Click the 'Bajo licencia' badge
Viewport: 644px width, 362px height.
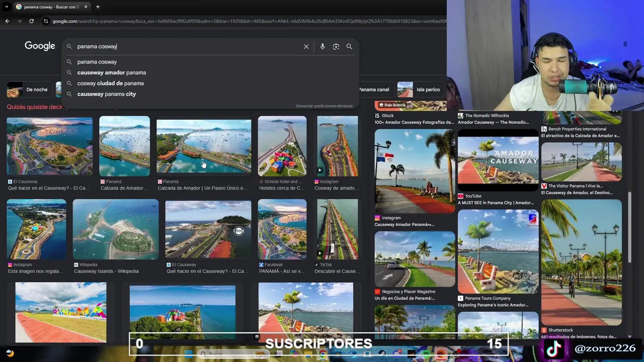(x=392, y=105)
